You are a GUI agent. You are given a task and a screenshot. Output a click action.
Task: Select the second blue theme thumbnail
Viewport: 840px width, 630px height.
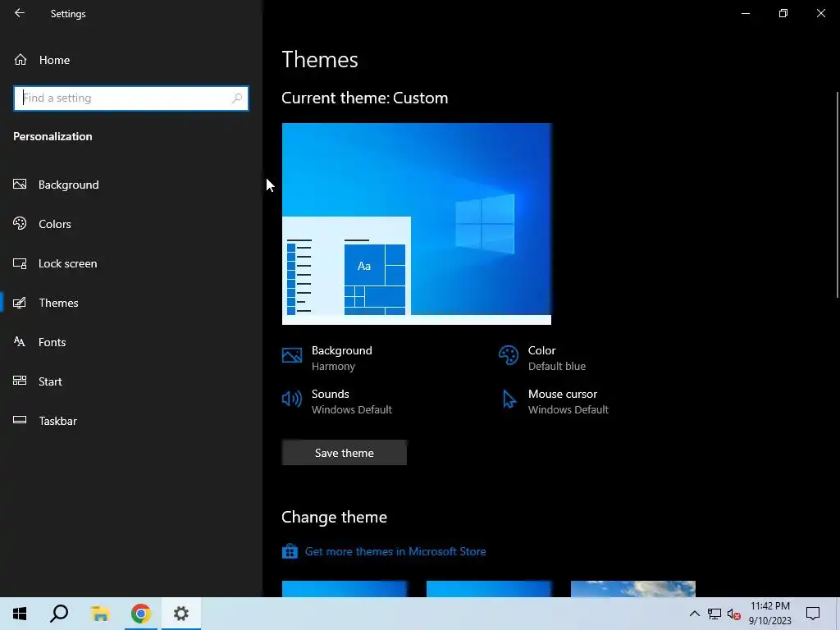(x=489, y=589)
